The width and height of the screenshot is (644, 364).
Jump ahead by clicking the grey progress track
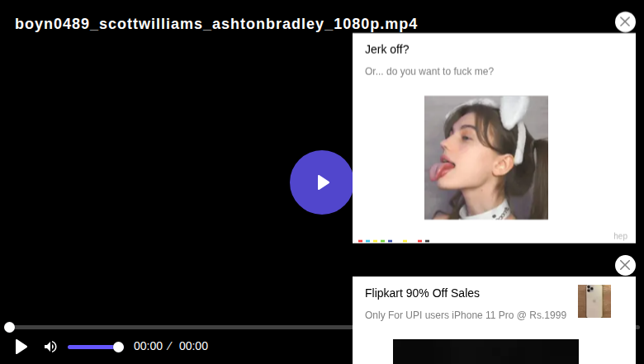pos(181,327)
